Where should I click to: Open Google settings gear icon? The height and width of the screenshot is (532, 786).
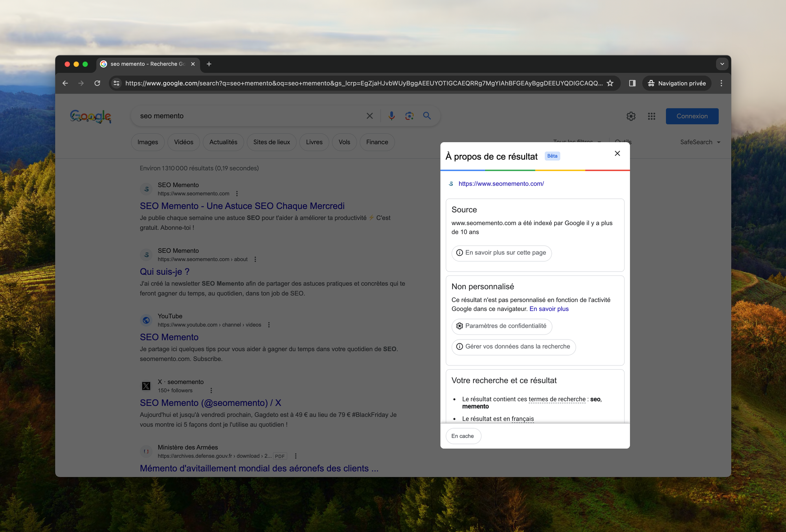tap(631, 116)
